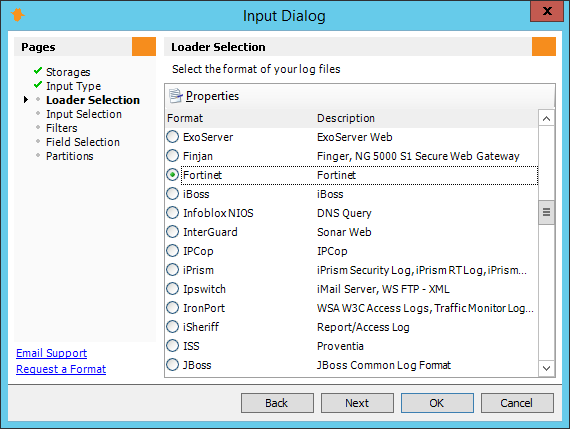
Task: Click the green checkmark beside Storages
Action: (x=38, y=71)
